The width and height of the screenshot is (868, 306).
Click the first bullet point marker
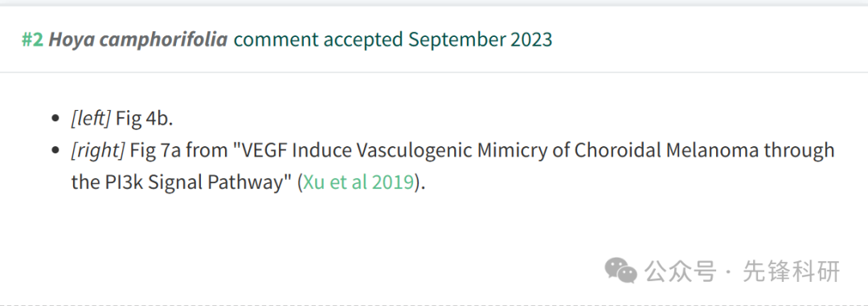(55, 119)
